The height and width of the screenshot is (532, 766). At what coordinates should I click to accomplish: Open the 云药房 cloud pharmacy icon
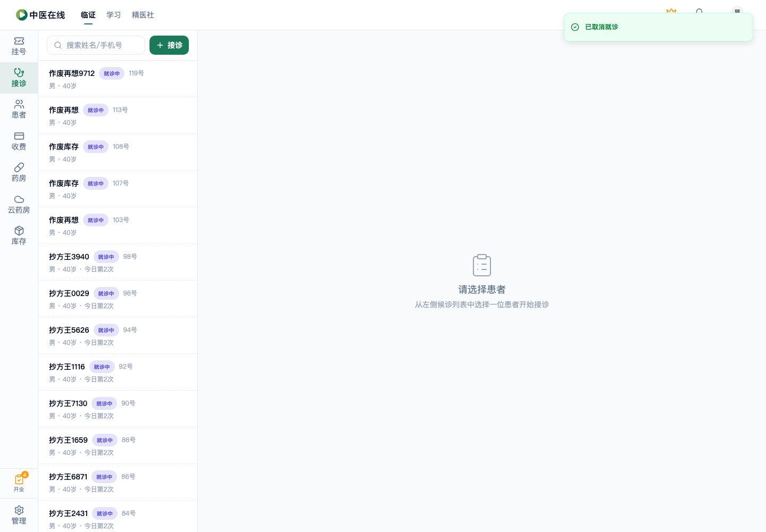coord(19,205)
